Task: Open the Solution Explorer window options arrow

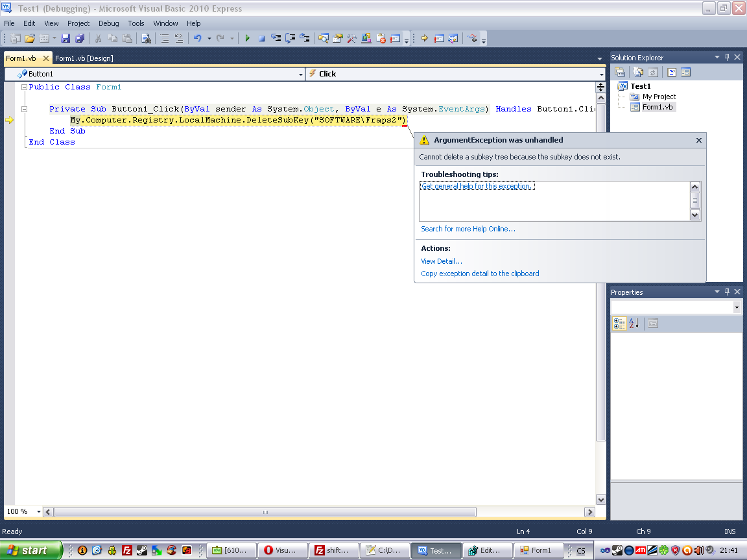Action: click(x=717, y=57)
